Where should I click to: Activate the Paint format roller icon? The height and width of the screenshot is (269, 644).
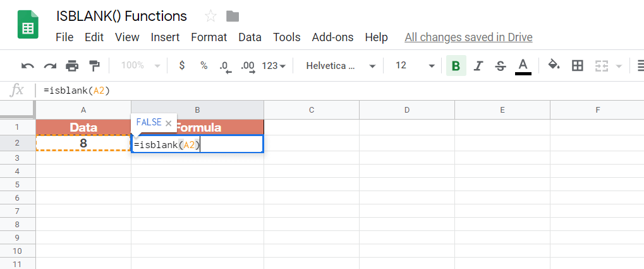[94, 66]
